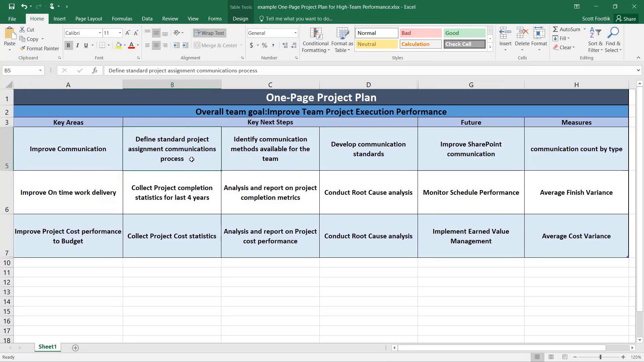Image resolution: width=644 pixels, height=362 pixels.
Task: Click the Share button
Action: [x=626, y=19]
